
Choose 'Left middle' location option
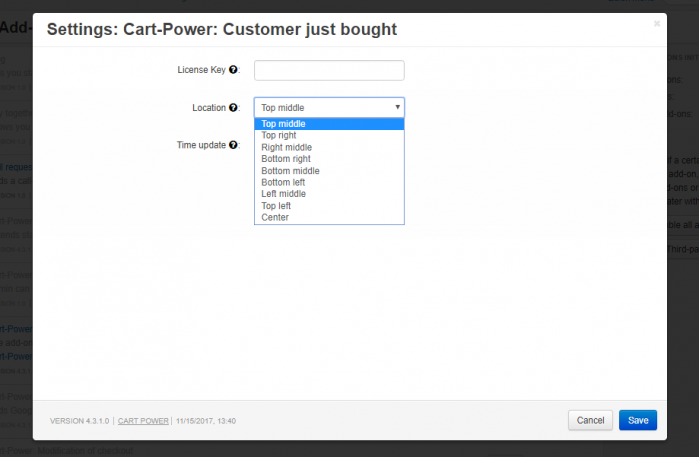pos(329,194)
